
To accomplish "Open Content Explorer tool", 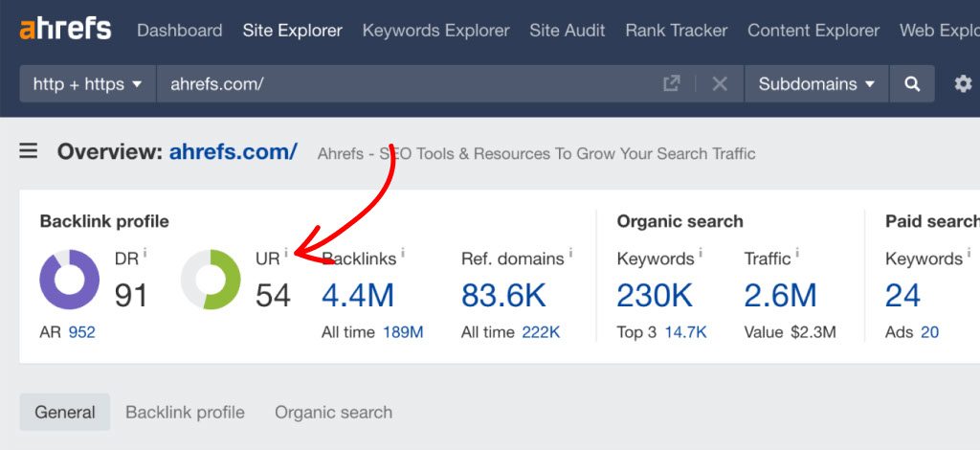I will 813,30.
